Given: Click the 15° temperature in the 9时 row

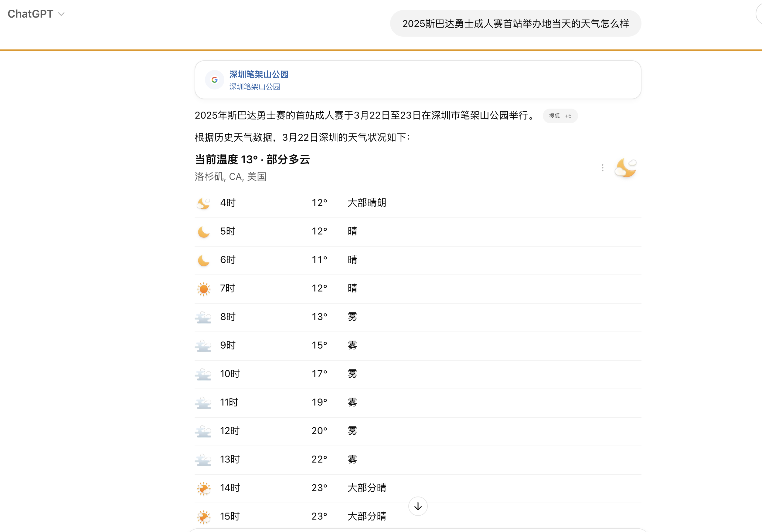Looking at the screenshot, I should pyautogui.click(x=319, y=345).
